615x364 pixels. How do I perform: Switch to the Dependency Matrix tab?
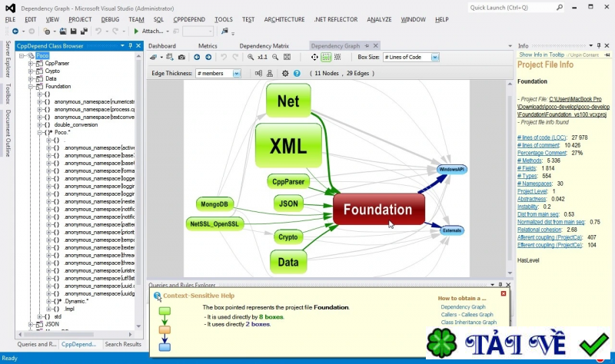(x=264, y=46)
